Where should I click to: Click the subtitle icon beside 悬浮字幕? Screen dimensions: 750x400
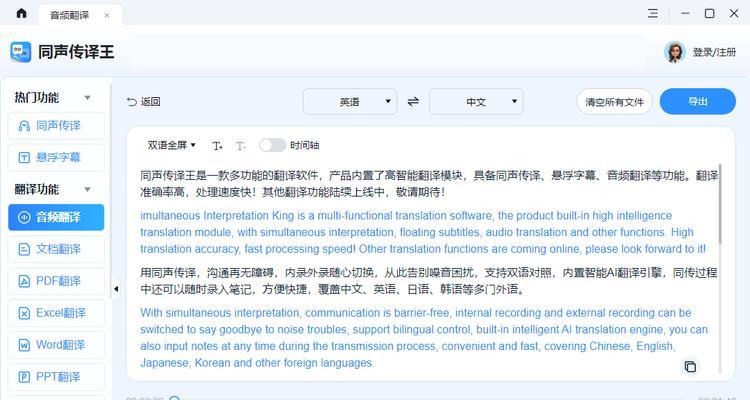coord(24,157)
